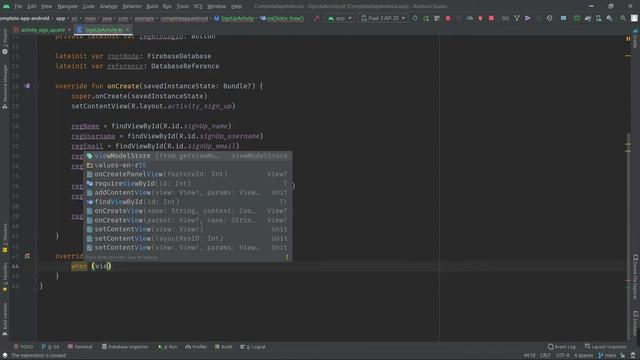Click Apply Changes and Restart Activity icon
This screenshot has height=360, width=640.
426,18
